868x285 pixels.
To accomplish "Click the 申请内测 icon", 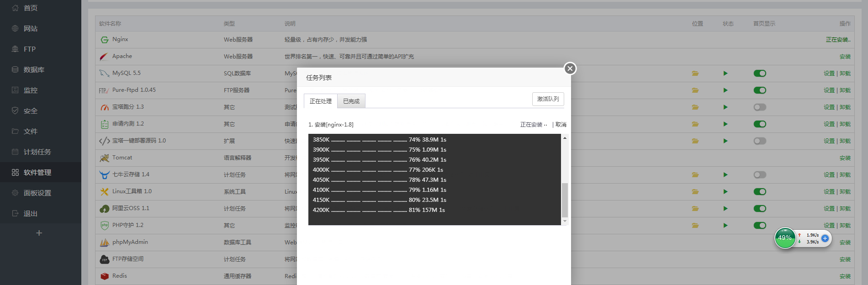I will 105,124.
